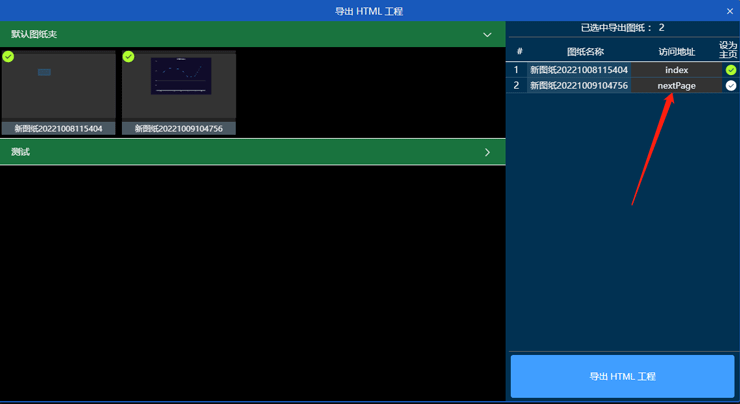
Task: Open the 默认图纸夹 folder header
Action: click(x=252, y=34)
